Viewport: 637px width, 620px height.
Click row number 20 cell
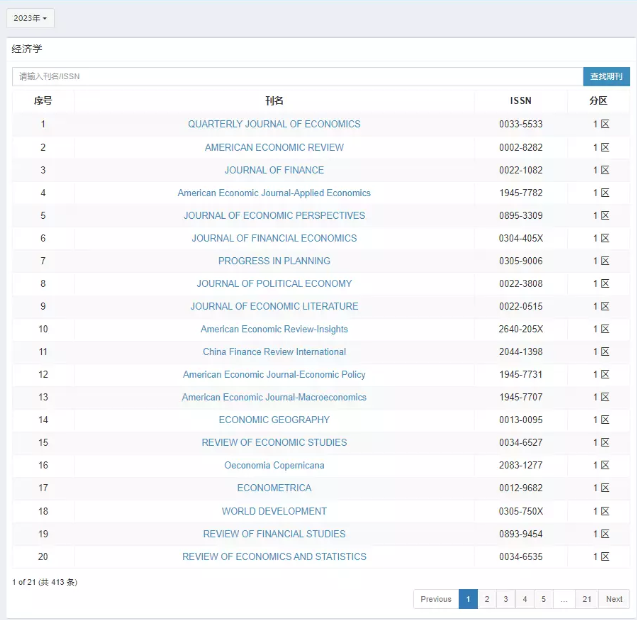point(43,557)
